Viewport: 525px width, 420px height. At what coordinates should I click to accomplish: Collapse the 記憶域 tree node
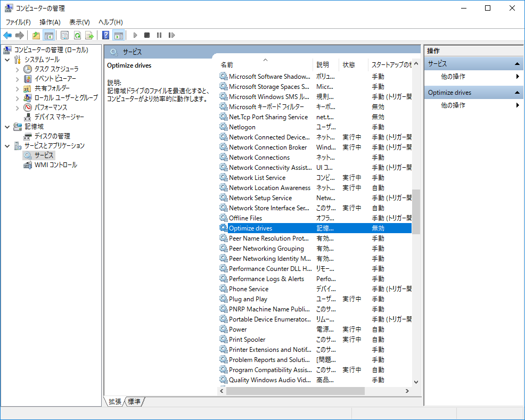point(7,127)
